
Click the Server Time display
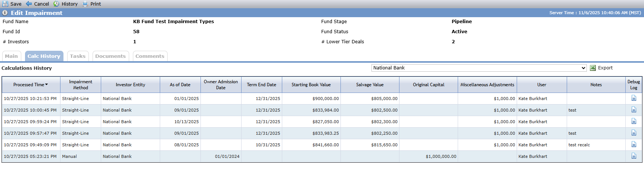[x=595, y=13]
